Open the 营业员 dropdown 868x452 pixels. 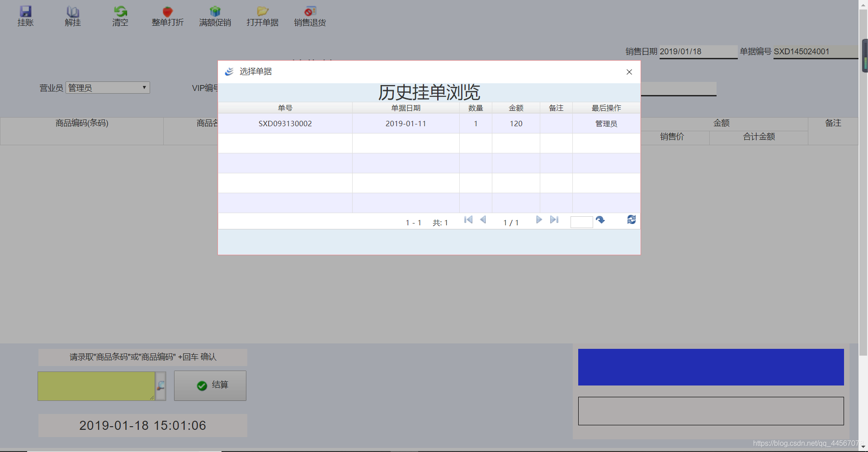click(108, 88)
